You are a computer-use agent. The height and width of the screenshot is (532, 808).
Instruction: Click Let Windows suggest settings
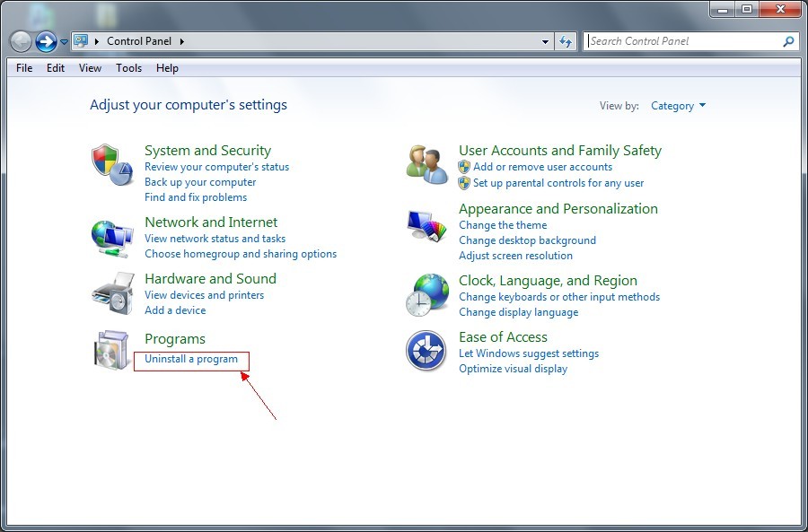click(529, 353)
